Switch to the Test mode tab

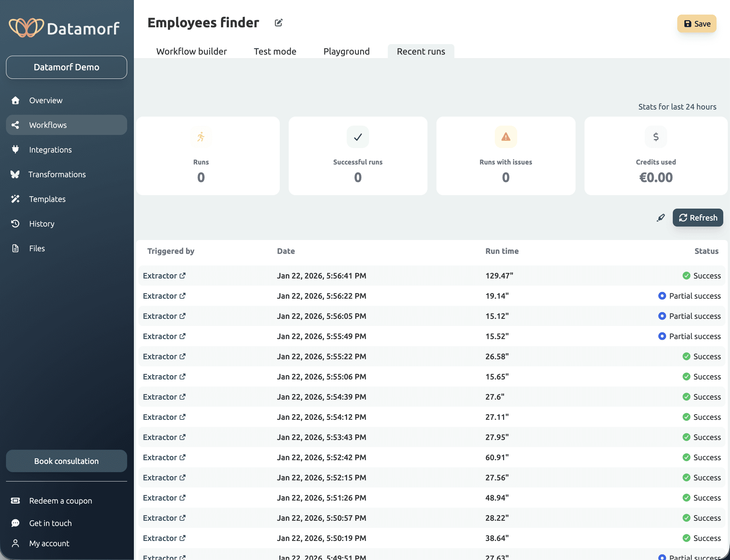point(275,51)
